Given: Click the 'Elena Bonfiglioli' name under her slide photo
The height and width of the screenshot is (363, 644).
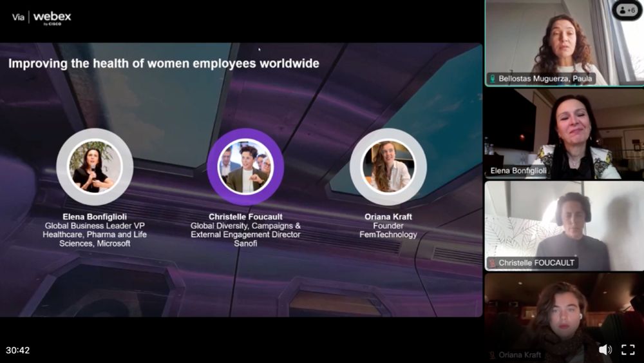Looking at the screenshot, I should (95, 217).
